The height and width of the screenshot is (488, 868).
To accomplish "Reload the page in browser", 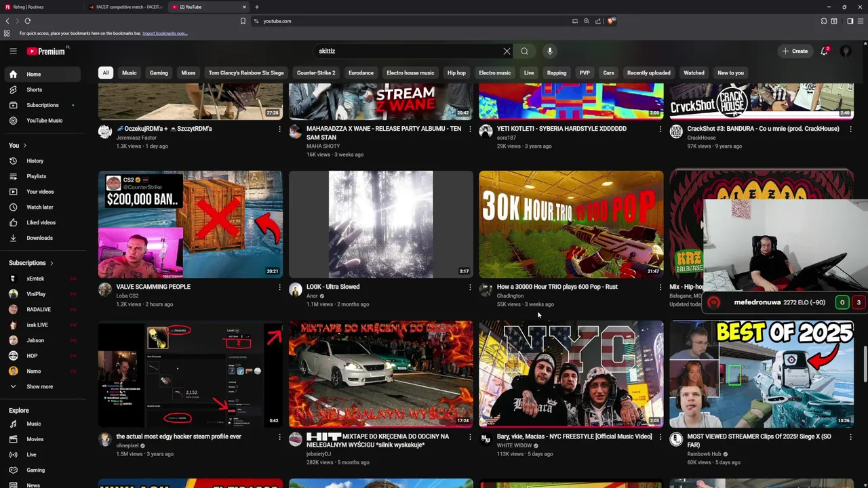I will [28, 21].
